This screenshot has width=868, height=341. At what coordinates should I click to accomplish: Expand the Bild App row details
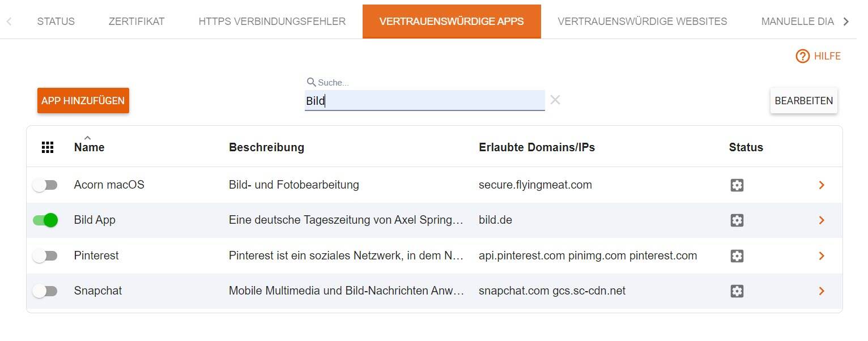[x=822, y=220]
